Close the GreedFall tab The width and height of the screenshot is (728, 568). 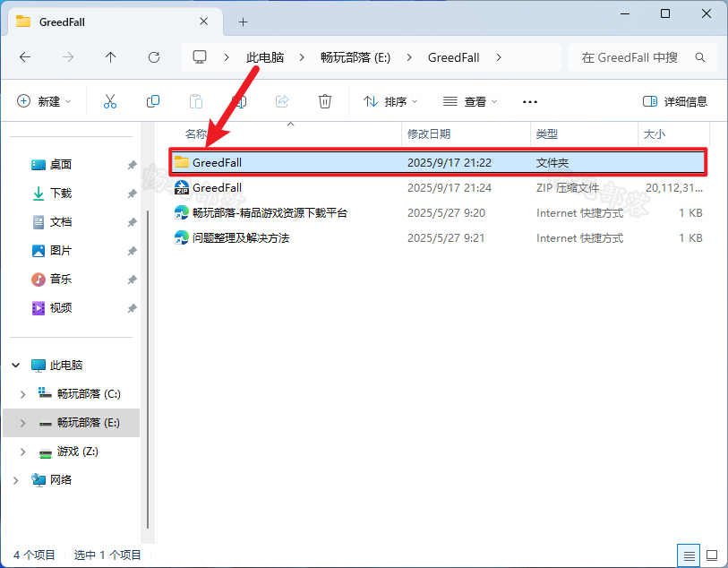point(204,22)
